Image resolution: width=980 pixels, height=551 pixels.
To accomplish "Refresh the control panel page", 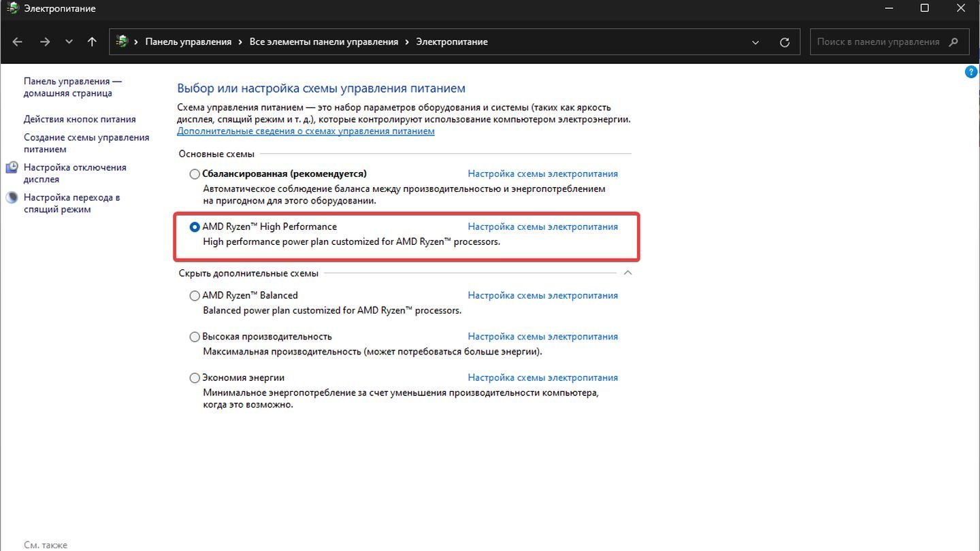I will [785, 41].
